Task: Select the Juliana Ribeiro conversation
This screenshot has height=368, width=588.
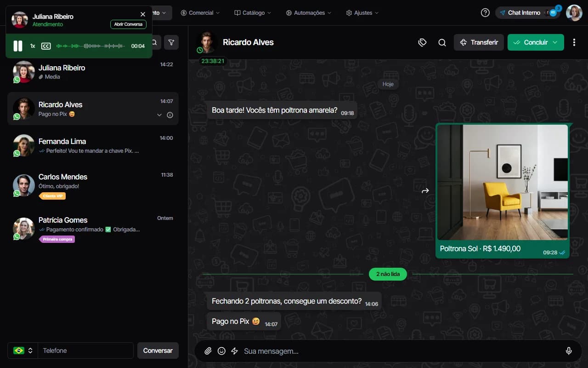Action: point(93,72)
